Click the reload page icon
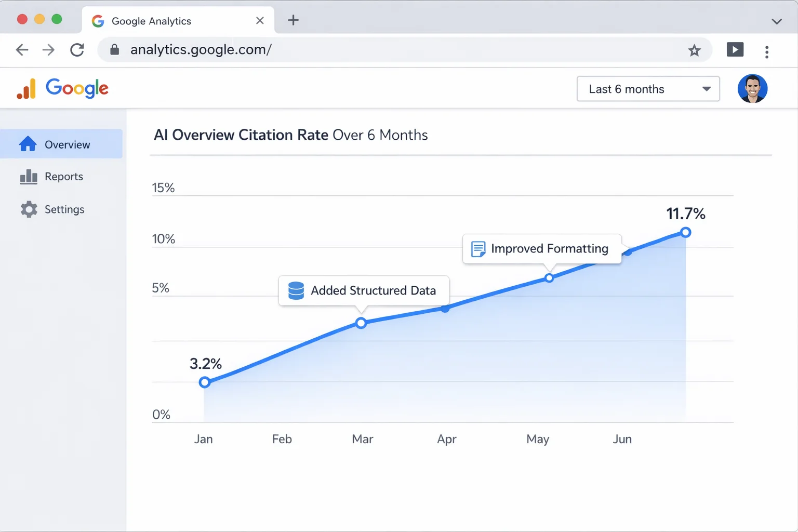 point(77,50)
